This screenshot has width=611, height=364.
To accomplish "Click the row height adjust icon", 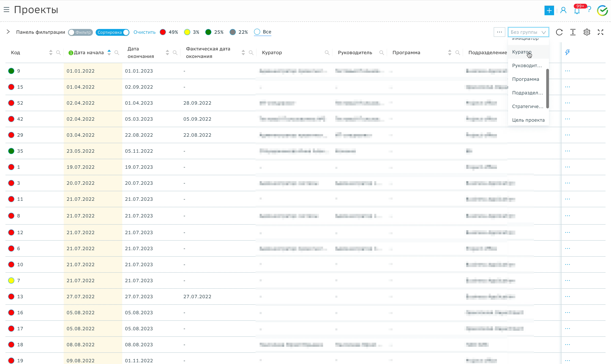I will pyautogui.click(x=573, y=32).
